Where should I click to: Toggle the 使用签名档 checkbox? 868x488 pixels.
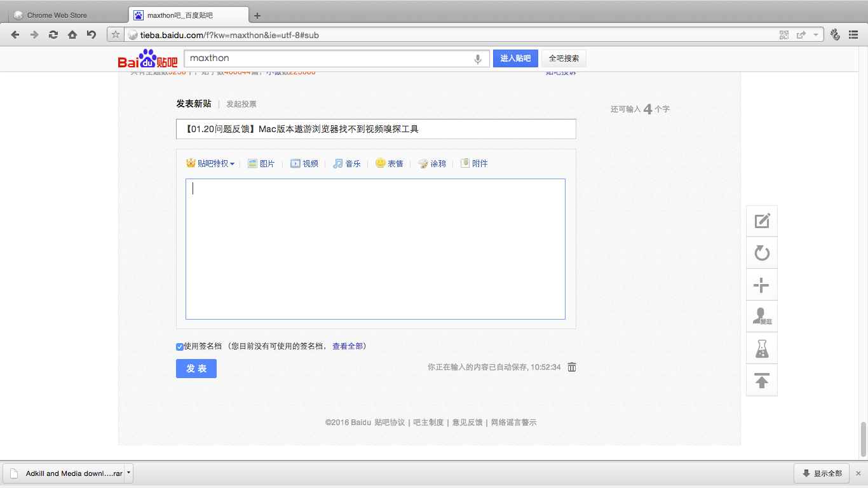[x=180, y=347]
